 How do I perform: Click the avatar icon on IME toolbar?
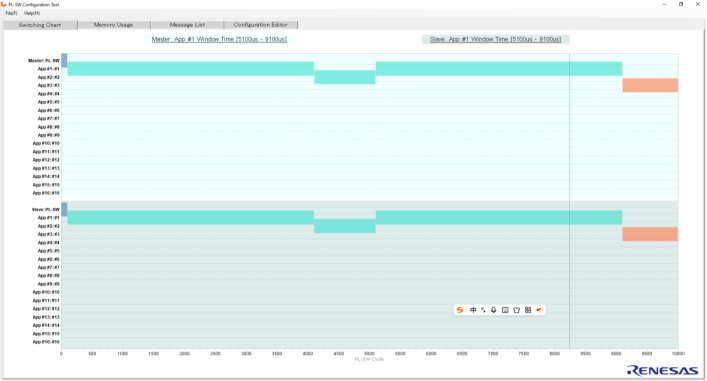[539, 310]
